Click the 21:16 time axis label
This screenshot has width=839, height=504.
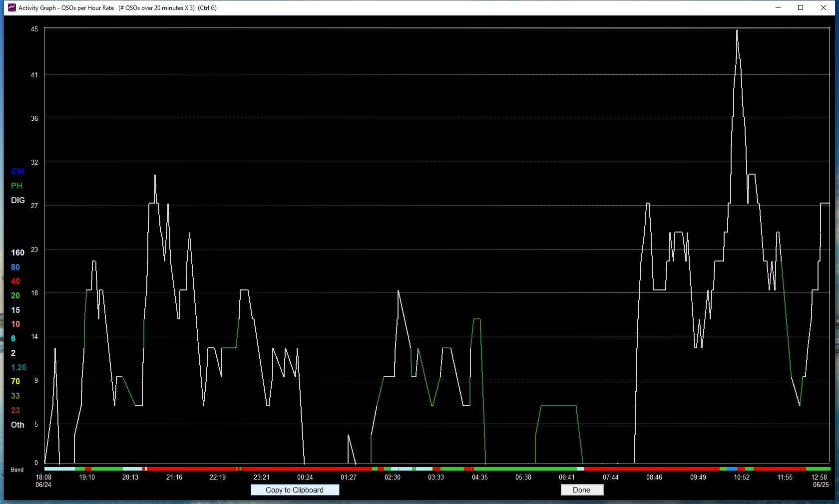(174, 478)
